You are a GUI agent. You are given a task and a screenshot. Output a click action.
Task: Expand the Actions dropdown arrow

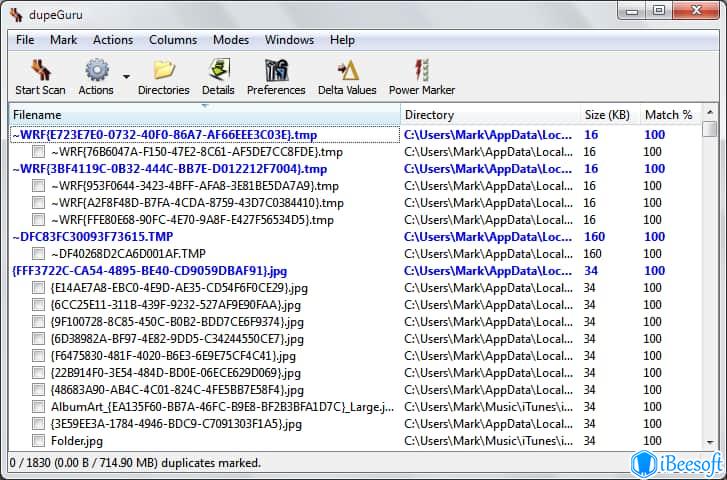tap(126, 77)
